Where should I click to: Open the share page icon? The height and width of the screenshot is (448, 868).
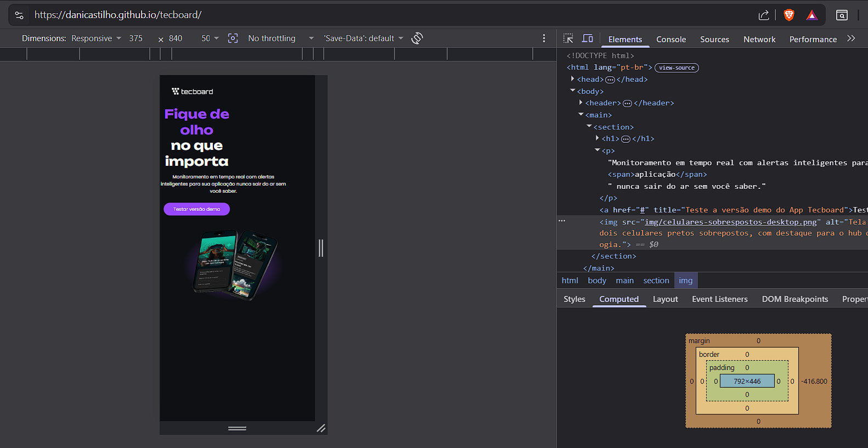click(x=764, y=15)
